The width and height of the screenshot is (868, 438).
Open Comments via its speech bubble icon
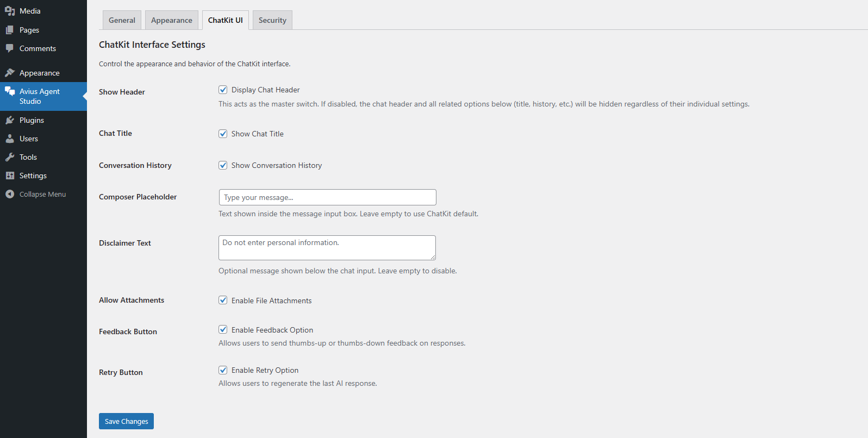click(x=10, y=48)
